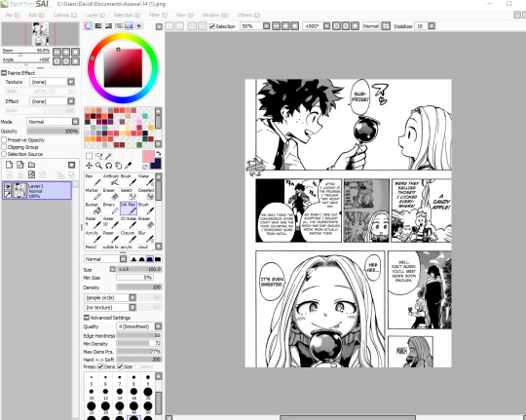This screenshot has width=526, height=420.
Task: Choose the Oil Water brush tool
Action: [129, 222]
